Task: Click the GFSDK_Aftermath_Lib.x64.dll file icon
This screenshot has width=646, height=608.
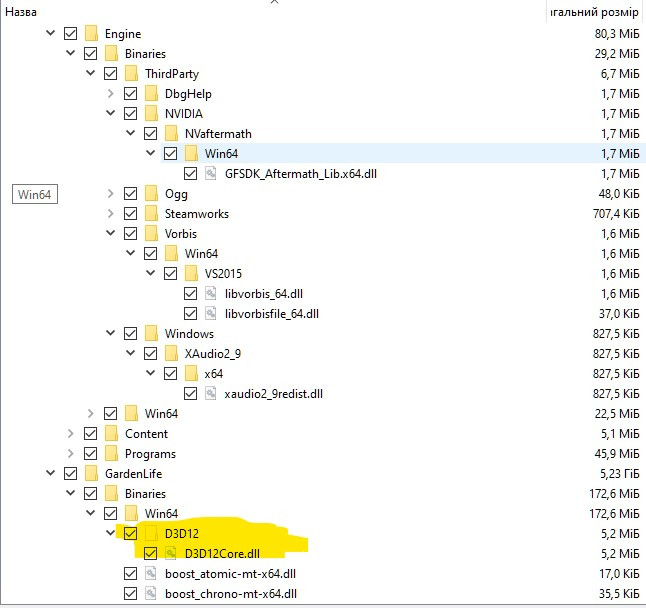Action: [211, 173]
